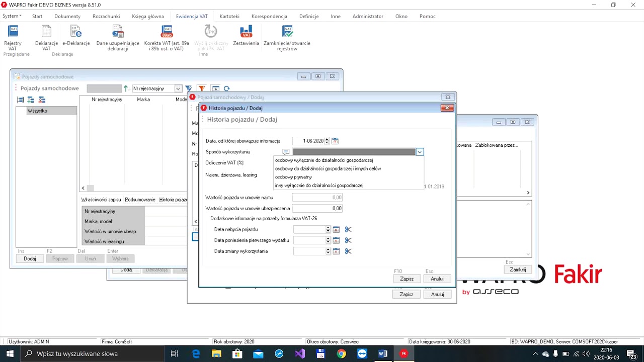Click the Windows Start button

point(10,353)
